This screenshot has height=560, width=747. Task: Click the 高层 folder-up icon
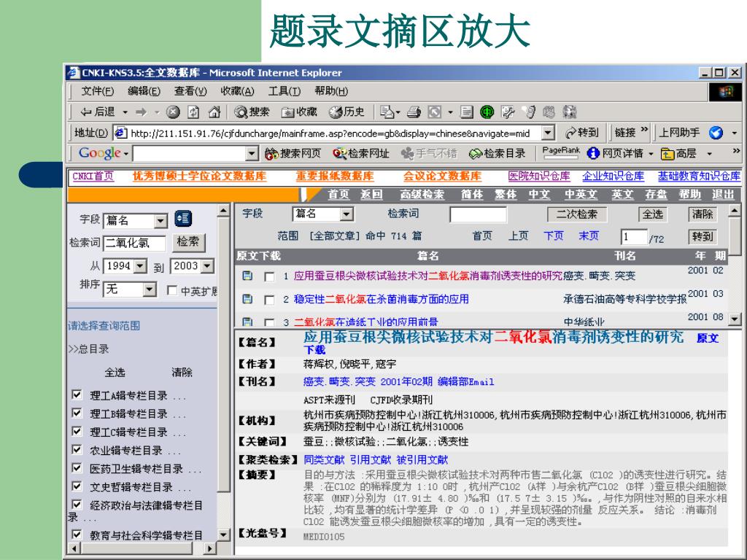coord(667,153)
